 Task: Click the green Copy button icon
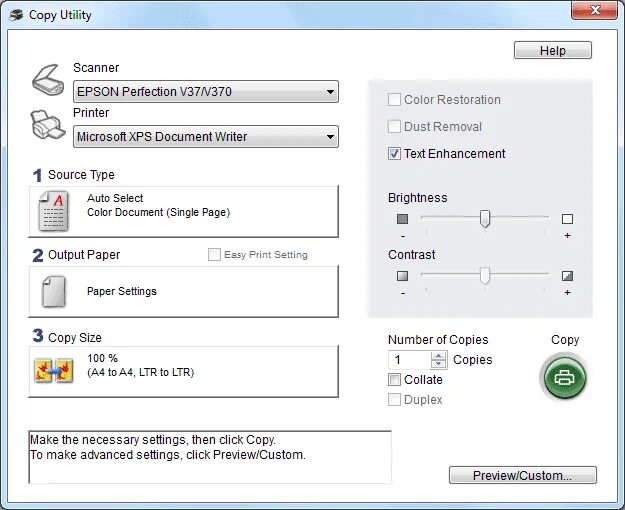click(x=564, y=377)
